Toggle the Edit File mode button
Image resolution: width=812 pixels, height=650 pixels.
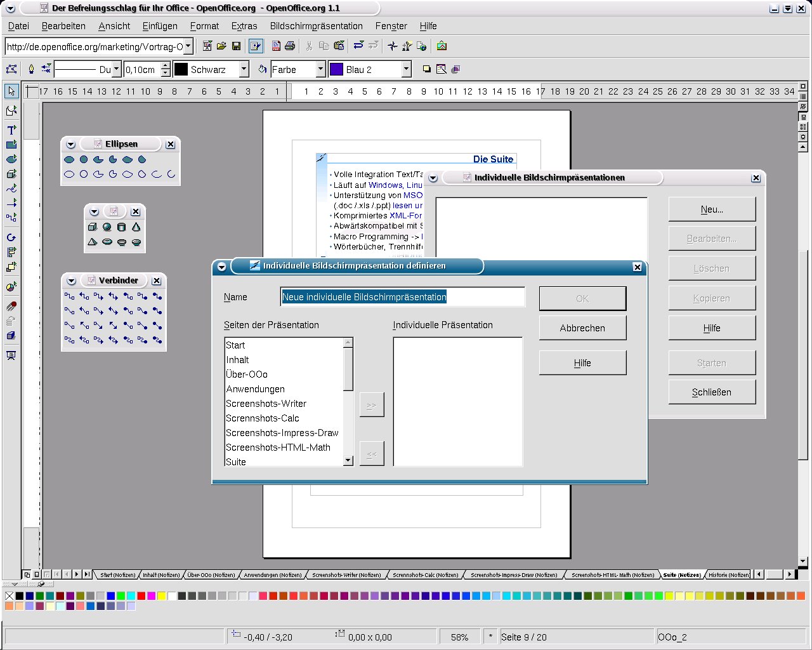click(256, 46)
